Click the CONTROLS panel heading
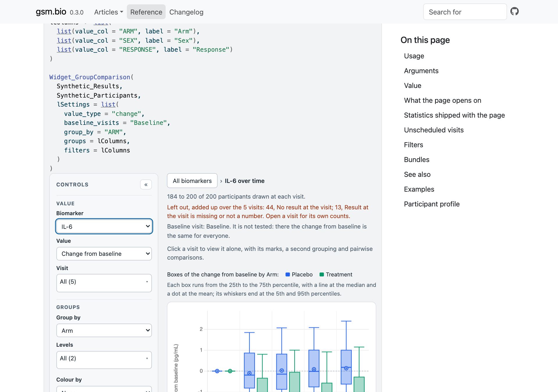This screenshot has width=558, height=392. coord(72,185)
